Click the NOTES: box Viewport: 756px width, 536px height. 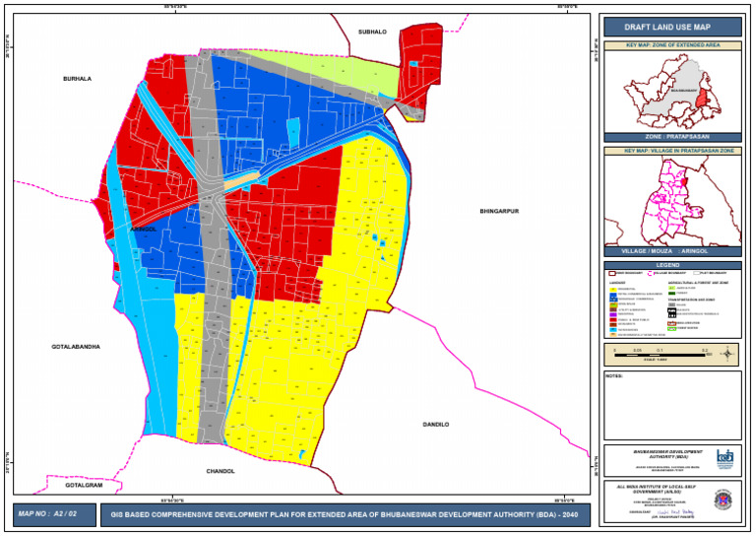[672, 405]
